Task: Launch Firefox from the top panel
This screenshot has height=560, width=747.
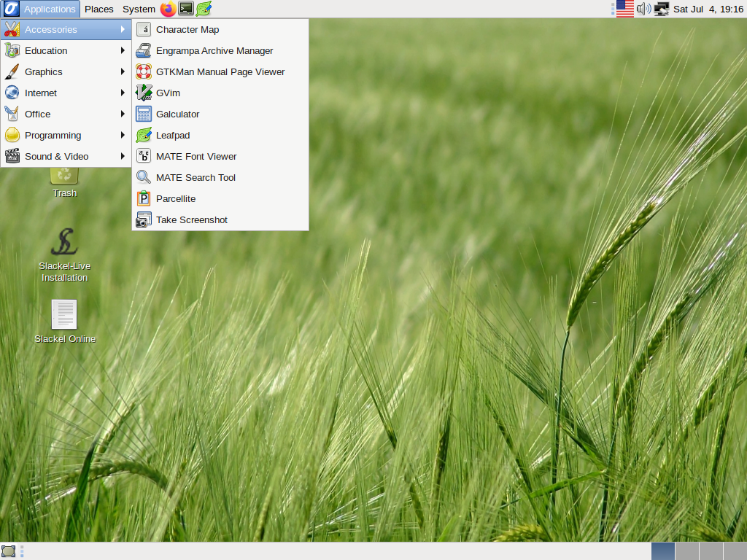Action: [169, 9]
